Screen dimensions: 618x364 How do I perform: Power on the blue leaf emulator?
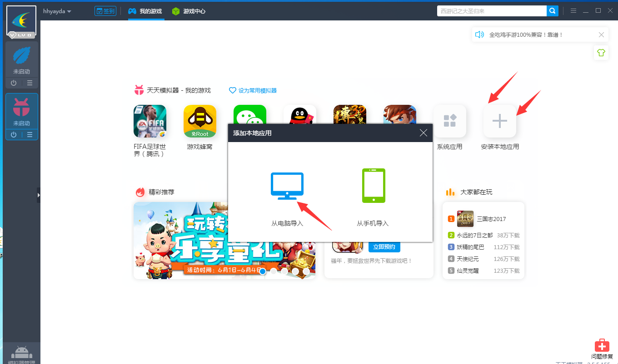pyautogui.click(x=14, y=83)
